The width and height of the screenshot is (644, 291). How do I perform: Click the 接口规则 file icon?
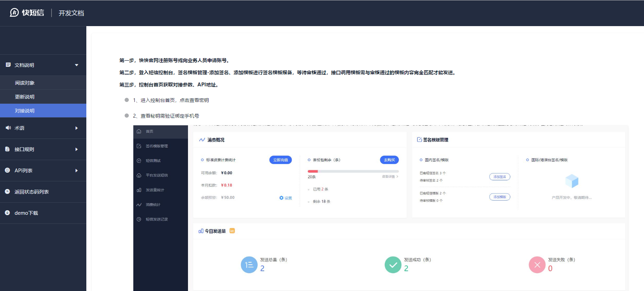pyautogui.click(x=8, y=149)
